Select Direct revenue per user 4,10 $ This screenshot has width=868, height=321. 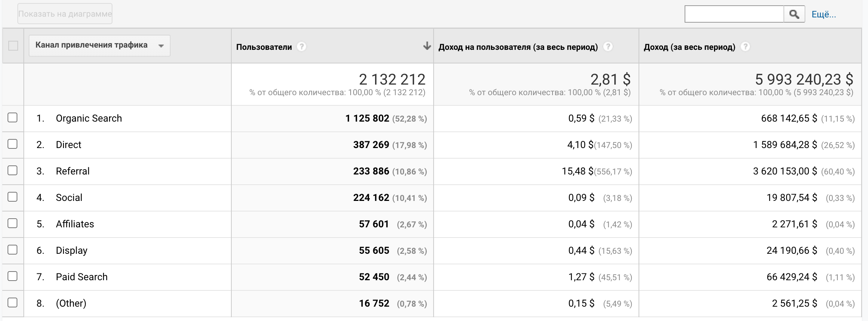(x=580, y=145)
